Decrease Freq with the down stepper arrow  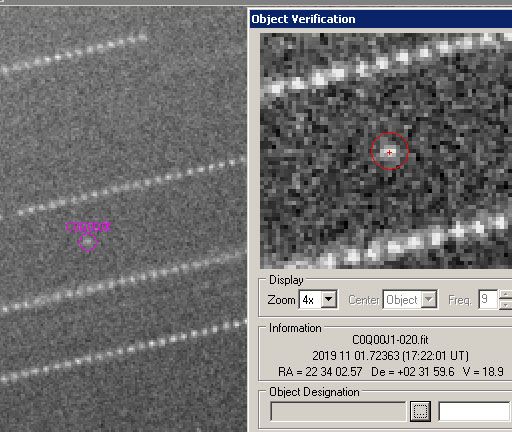click(x=506, y=305)
